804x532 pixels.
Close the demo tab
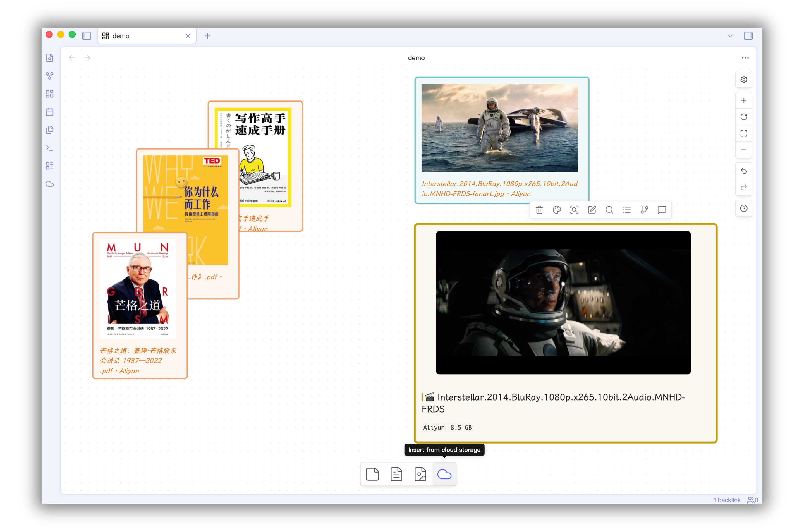tap(188, 36)
